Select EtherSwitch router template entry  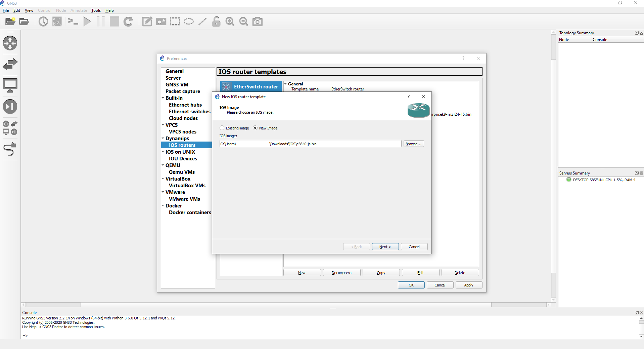tap(250, 86)
